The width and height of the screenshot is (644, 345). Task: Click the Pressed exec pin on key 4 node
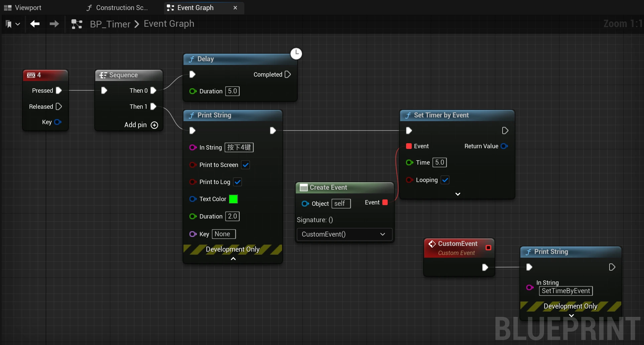(59, 90)
